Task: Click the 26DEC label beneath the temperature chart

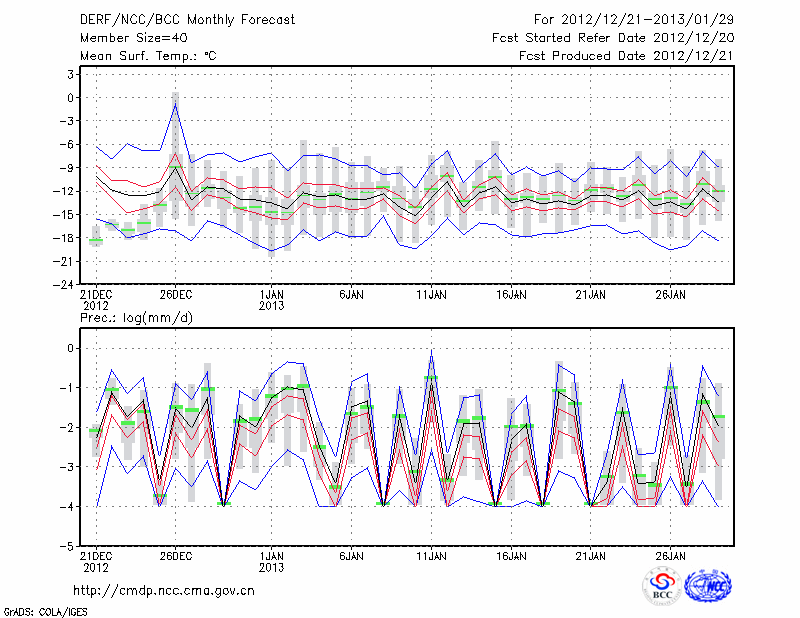Action: [x=175, y=295]
